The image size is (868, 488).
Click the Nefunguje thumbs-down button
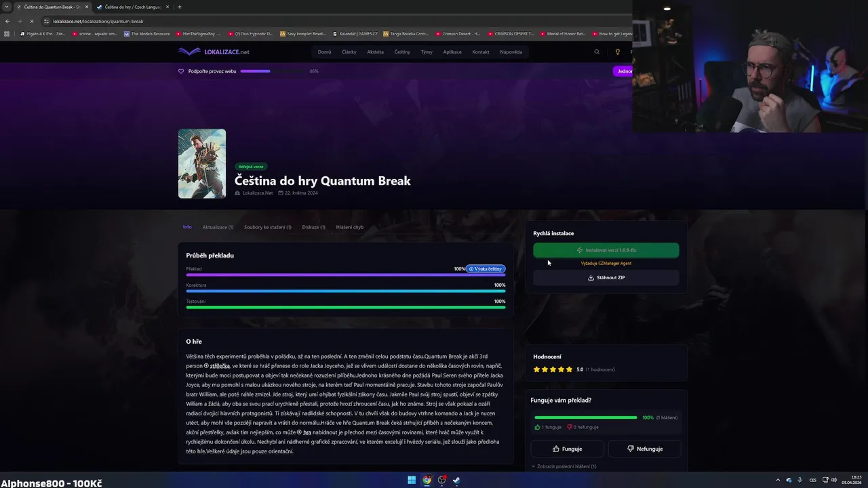pyautogui.click(x=645, y=449)
